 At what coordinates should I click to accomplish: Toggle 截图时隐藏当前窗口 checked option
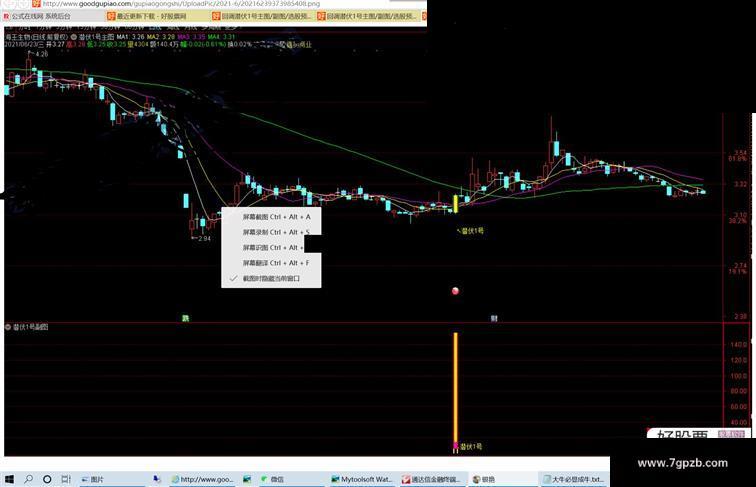click(x=271, y=279)
